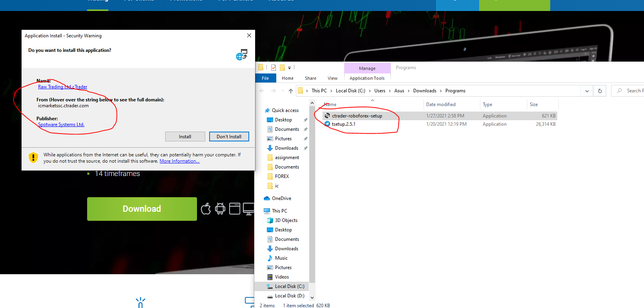Click the up one level arrow
The height and width of the screenshot is (308, 644).
tap(290, 91)
